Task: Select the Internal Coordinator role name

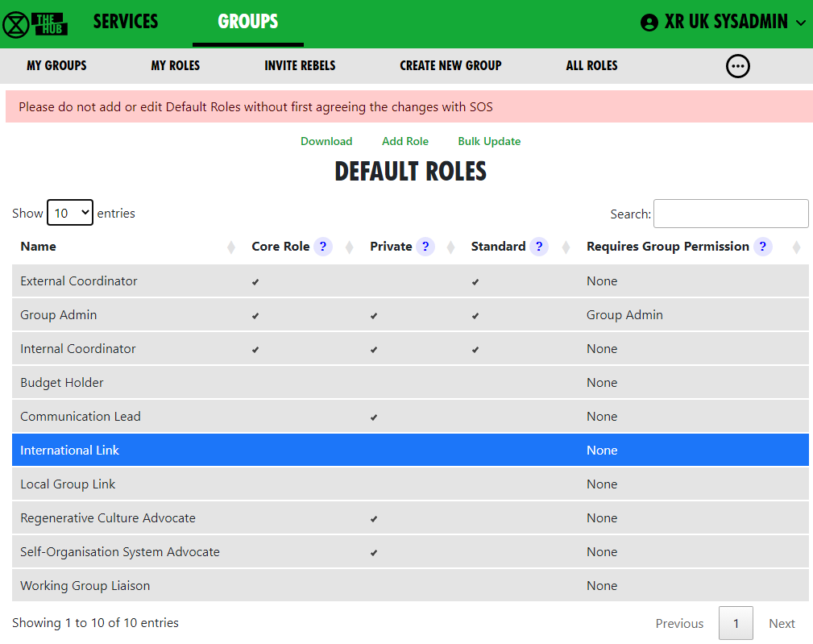Action: [x=78, y=348]
